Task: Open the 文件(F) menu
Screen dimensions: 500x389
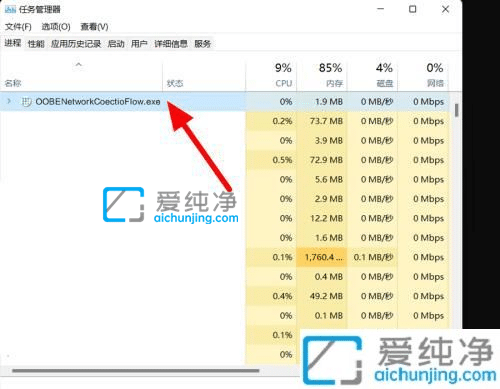Action: (18, 27)
